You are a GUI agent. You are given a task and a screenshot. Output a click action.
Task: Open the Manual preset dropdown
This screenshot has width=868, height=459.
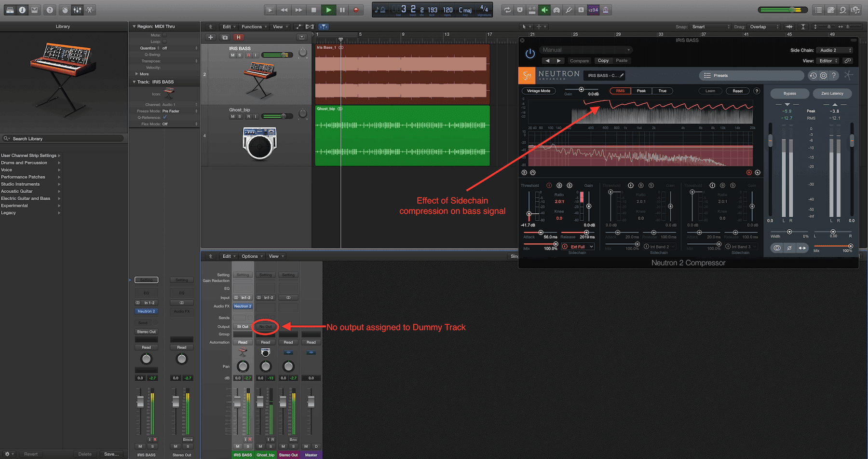pos(585,50)
